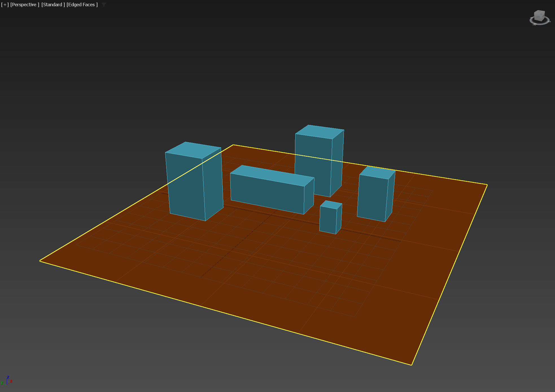Open the Edged Faces per-view menu
This screenshot has width=555, height=392.
[82, 5]
